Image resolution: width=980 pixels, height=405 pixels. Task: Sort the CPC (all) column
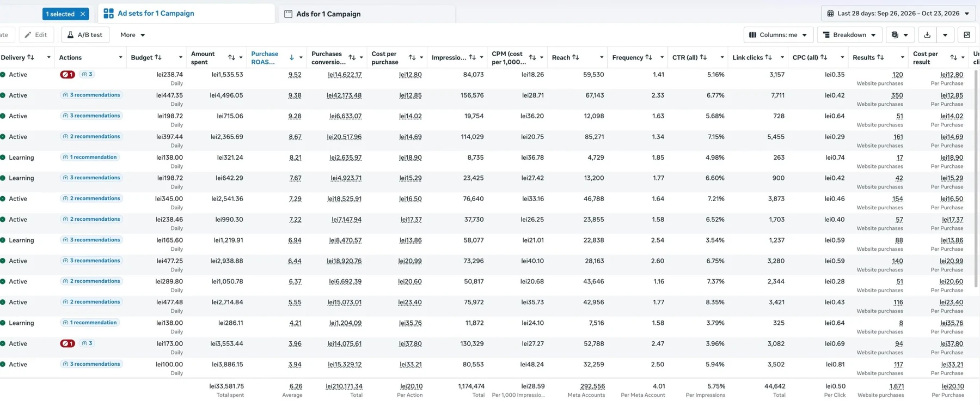pos(823,57)
